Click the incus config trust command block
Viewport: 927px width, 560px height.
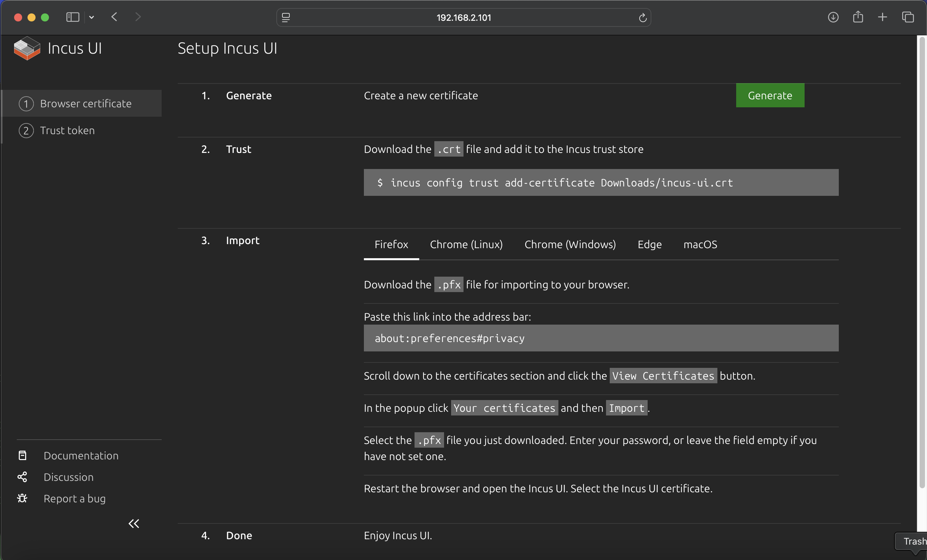click(601, 182)
